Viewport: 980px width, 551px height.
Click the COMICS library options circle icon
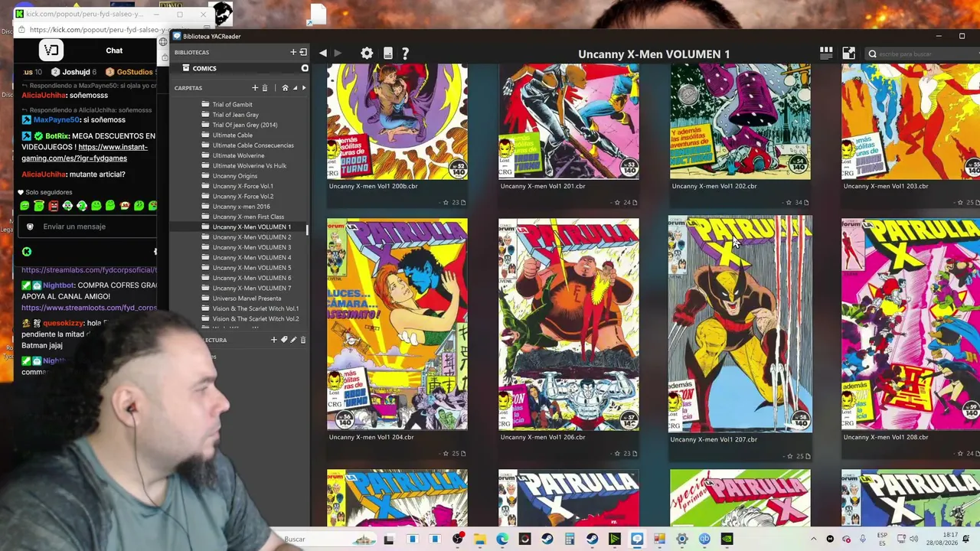305,68
